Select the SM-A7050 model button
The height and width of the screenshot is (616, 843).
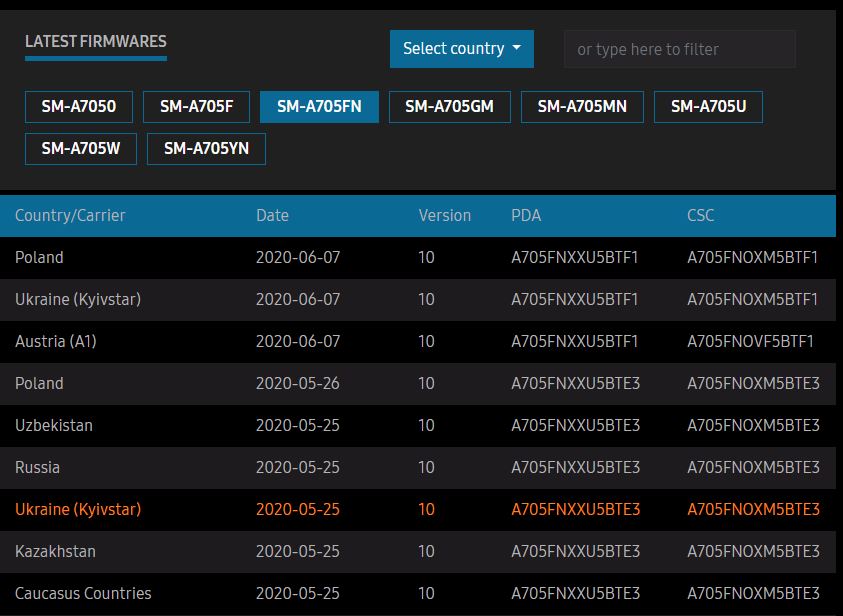(x=78, y=106)
